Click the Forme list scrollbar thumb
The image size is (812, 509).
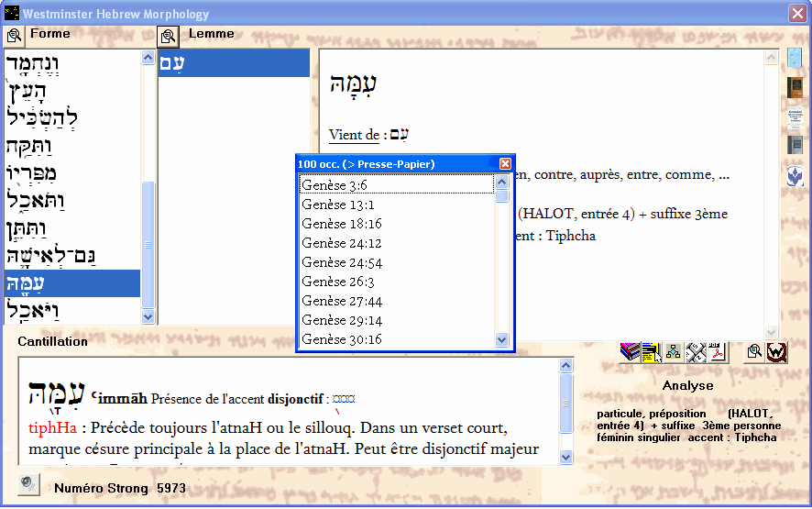point(148,245)
